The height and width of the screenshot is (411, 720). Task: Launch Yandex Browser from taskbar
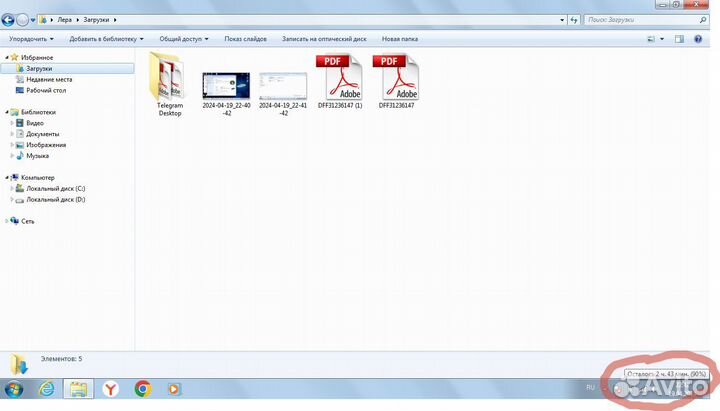[110, 389]
